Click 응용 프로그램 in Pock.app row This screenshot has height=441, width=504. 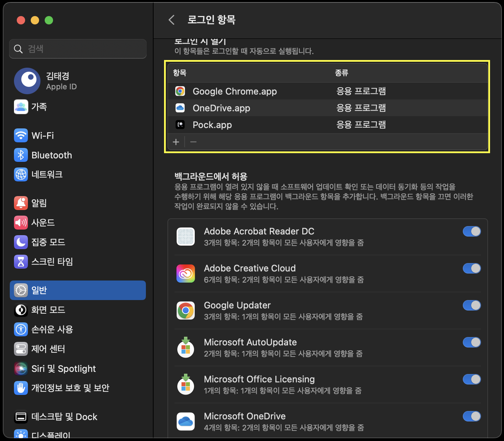point(361,125)
